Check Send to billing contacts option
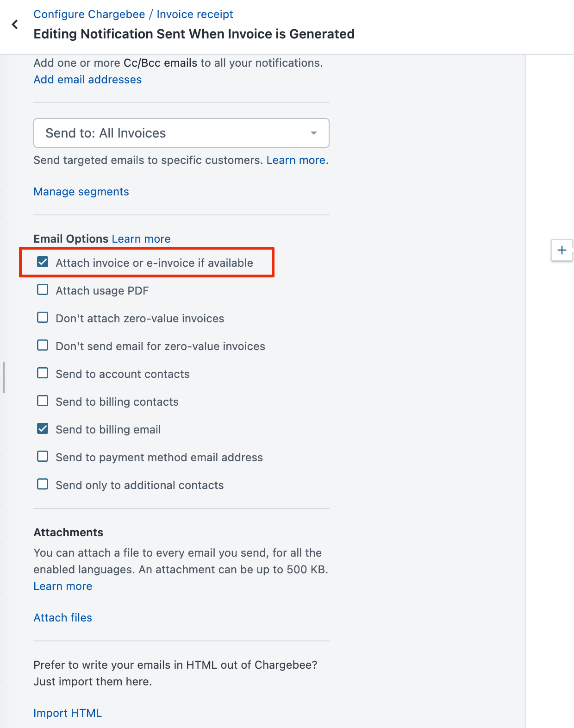574x728 pixels. click(43, 401)
